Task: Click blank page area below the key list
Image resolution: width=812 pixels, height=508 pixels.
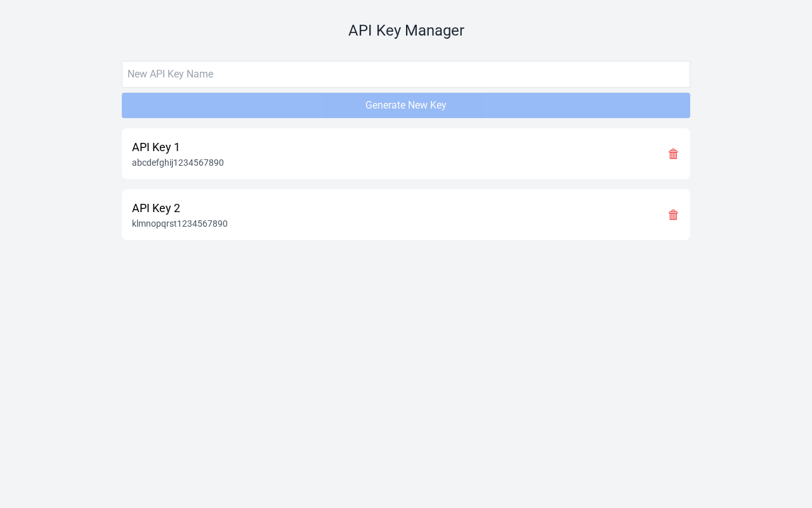Action: coord(406,368)
